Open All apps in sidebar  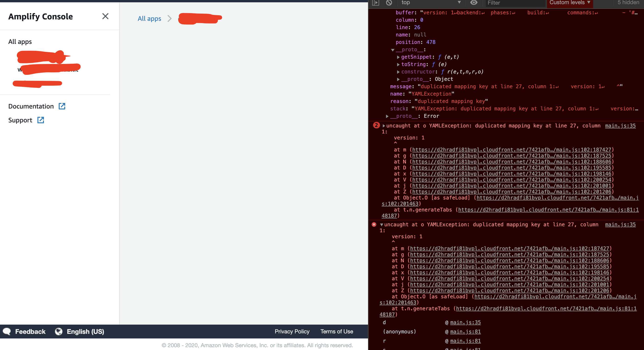[x=20, y=42]
